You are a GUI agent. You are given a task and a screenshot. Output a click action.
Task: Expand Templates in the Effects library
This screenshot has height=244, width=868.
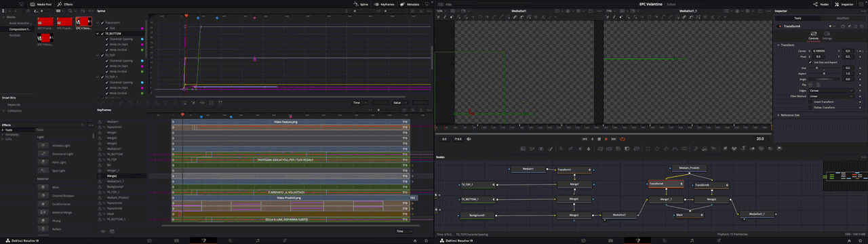click(x=3, y=134)
